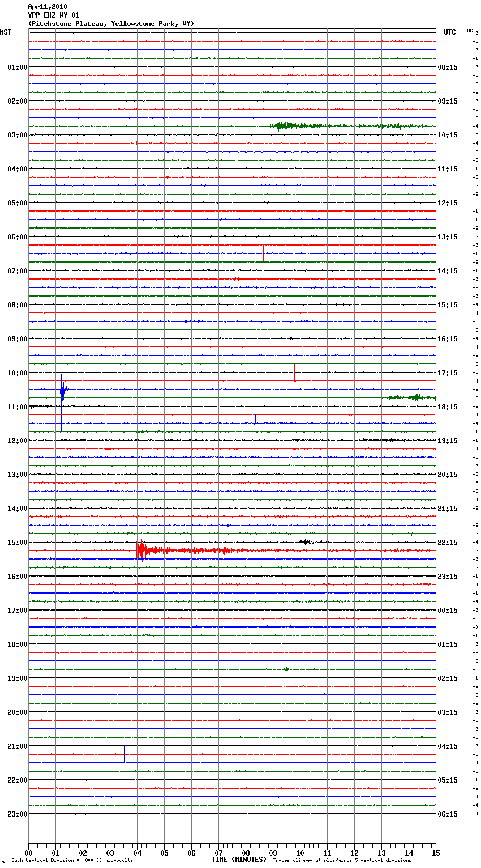This screenshot has height=868, width=481.
Task: Click the red spike above 10:15 MST trace
Action: tap(295, 372)
